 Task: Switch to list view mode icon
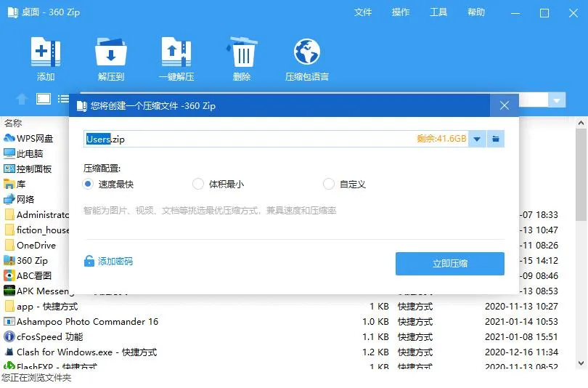(x=63, y=99)
